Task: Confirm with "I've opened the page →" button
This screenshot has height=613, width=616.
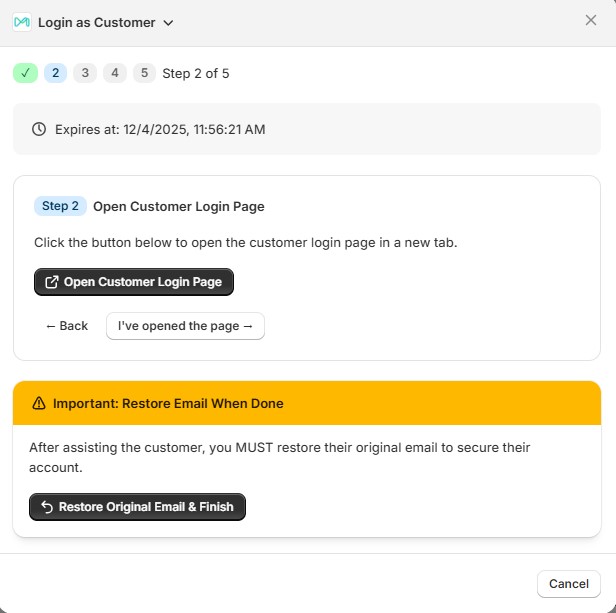Action: (185, 326)
